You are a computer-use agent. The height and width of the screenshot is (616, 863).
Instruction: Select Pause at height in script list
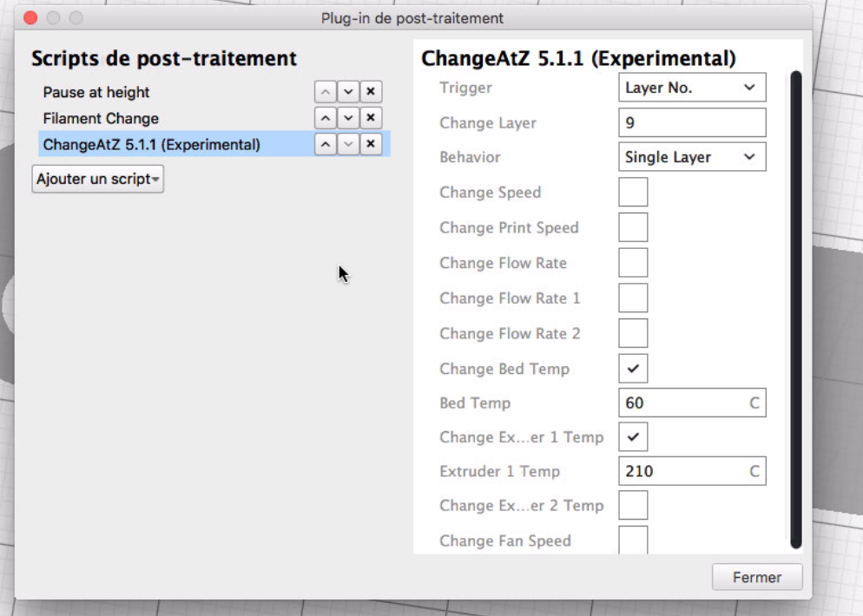pos(96,92)
